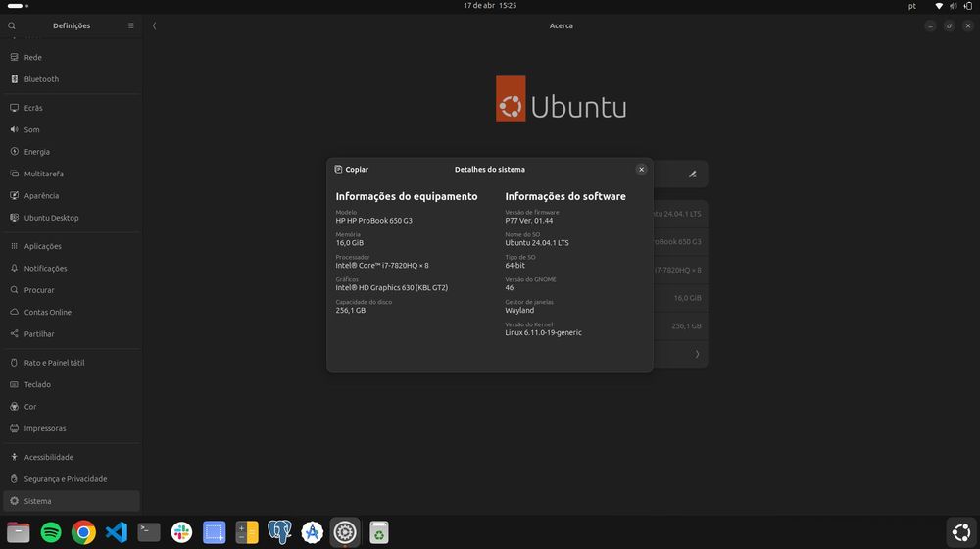Click the Copiar button in system details
Image resolution: width=980 pixels, height=549 pixels.
pos(352,170)
